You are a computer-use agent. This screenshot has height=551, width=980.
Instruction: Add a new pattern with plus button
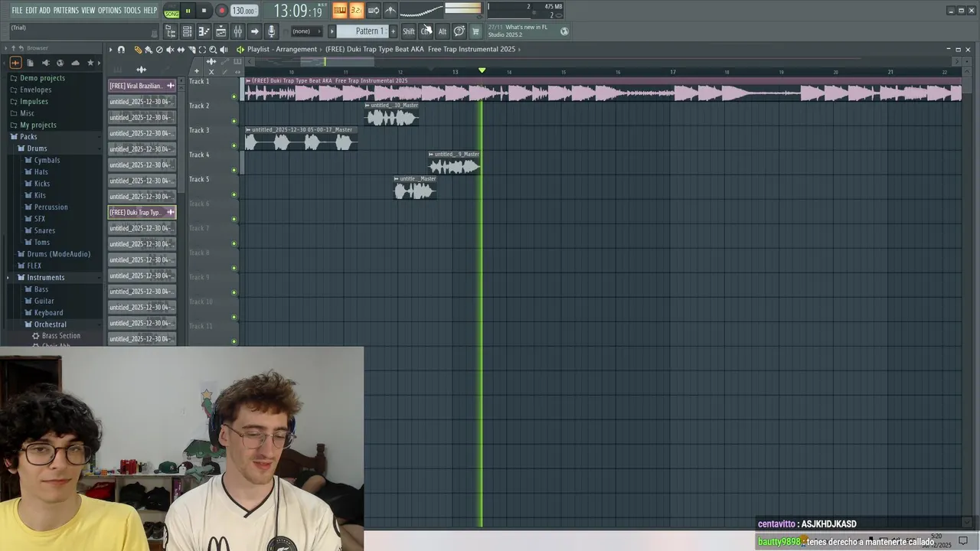(x=394, y=31)
